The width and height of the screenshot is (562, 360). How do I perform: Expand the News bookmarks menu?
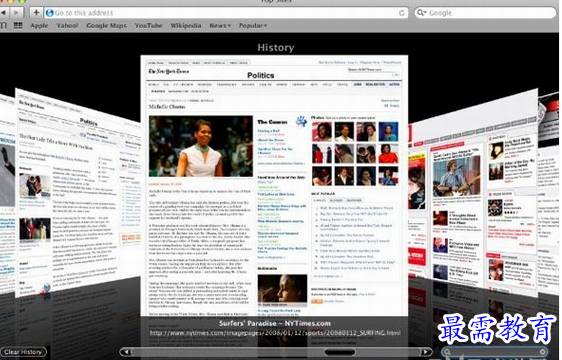click(220, 25)
